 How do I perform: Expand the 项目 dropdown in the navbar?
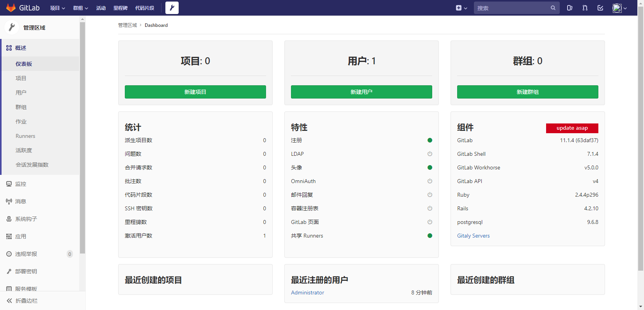point(58,8)
